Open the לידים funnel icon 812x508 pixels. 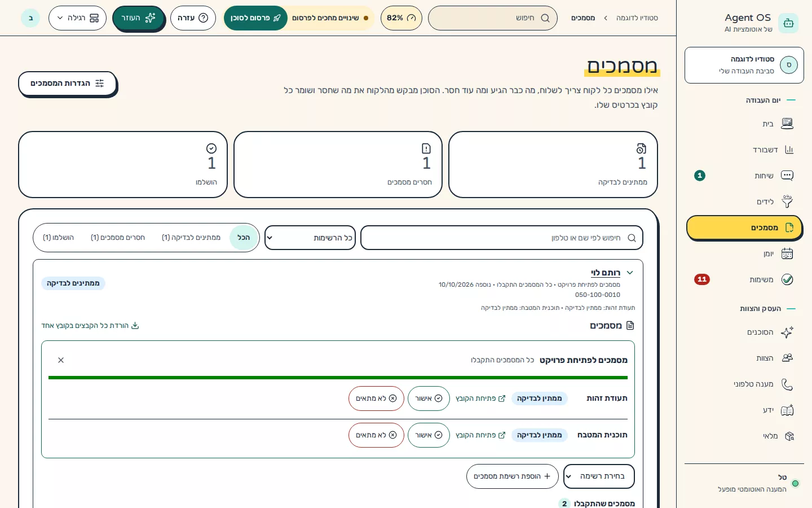787,202
